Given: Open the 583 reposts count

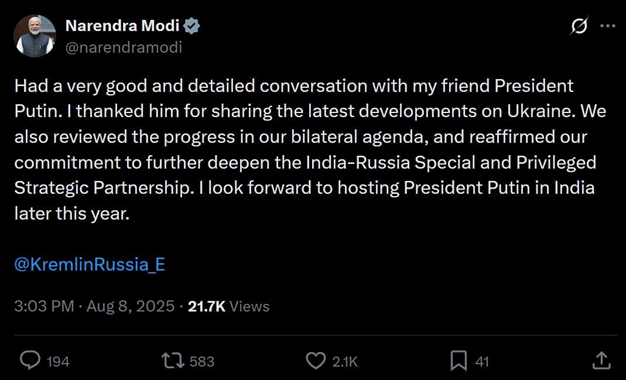Looking at the screenshot, I should (x=202, y=362).
